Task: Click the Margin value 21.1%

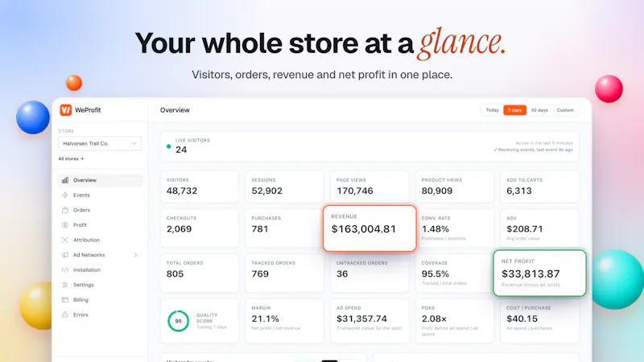Action: (266, 319)
